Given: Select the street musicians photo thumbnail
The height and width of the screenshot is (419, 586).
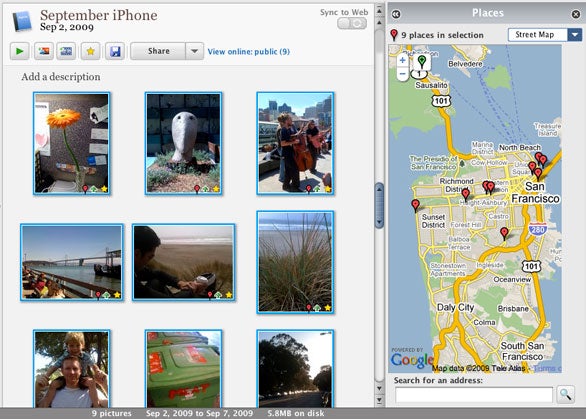Looking at the screenshot, I should [295, 143].
